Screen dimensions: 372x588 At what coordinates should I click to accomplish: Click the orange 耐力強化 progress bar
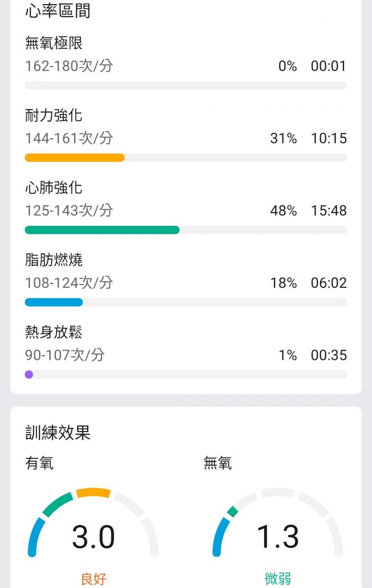coord(74,158)
